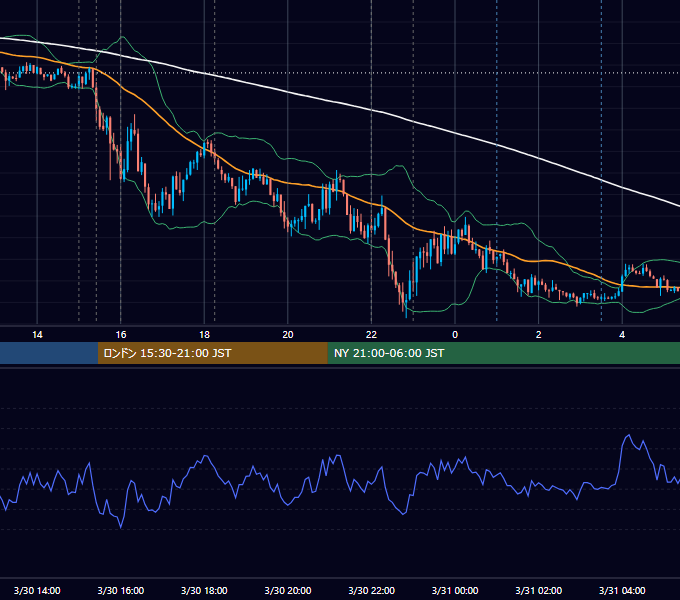Select the hour label 22 on the price chart axis
680x600 pixels.
(371, 335)
